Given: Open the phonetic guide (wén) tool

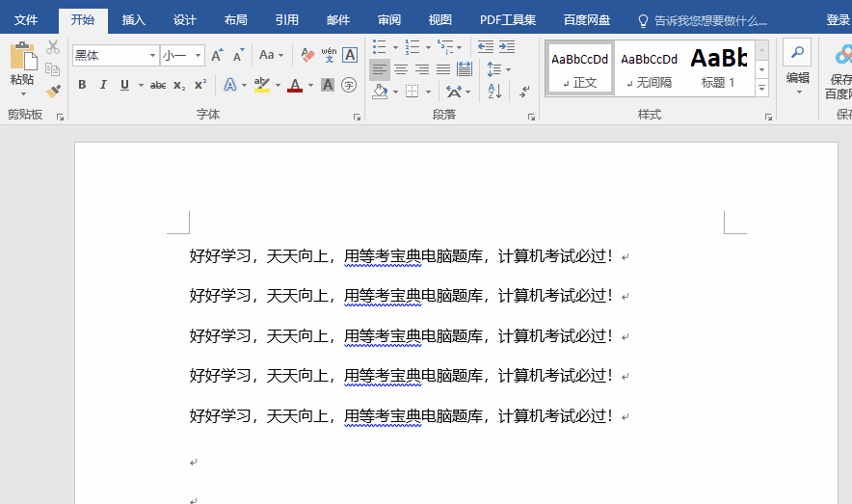Looking at the screenshot, I should point(329,55).
